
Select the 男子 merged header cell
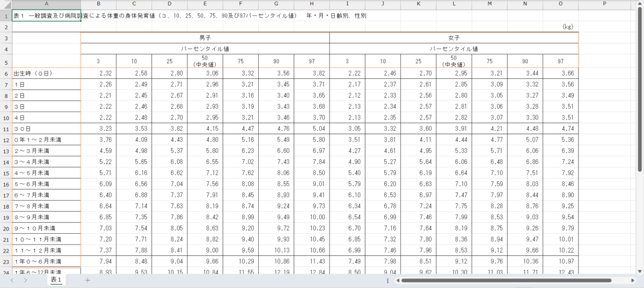205,38
